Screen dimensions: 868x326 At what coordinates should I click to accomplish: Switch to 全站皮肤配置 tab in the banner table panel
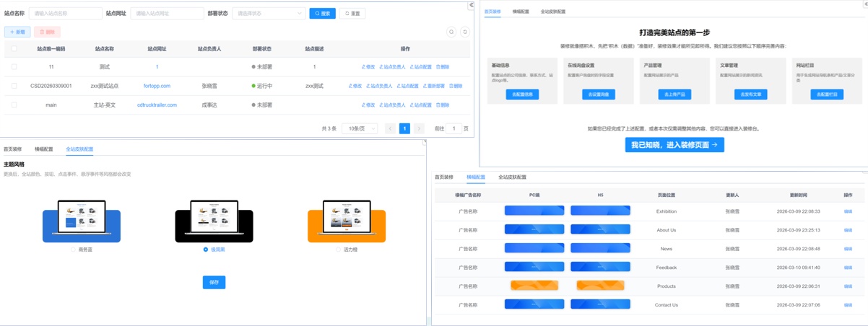(512, 177)
